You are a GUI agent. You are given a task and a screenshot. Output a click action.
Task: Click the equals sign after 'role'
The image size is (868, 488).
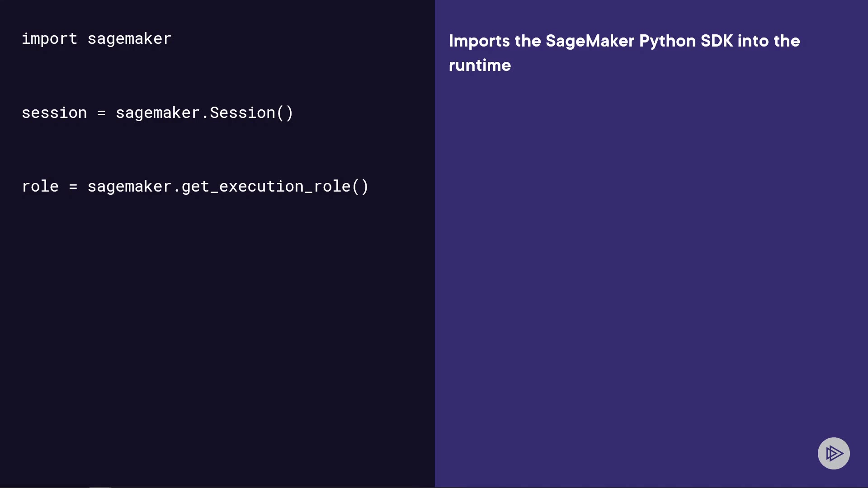tap(73, 187)
